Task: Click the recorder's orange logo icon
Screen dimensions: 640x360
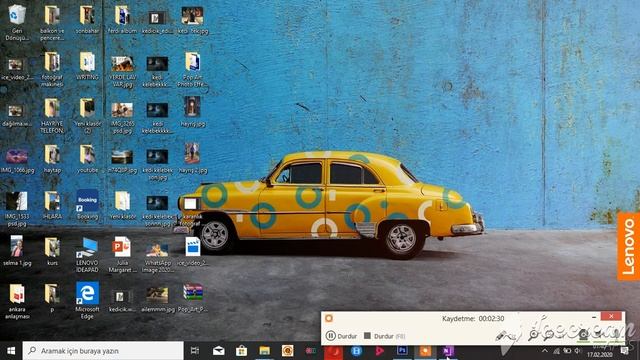Action: click(x=329, y=318)
